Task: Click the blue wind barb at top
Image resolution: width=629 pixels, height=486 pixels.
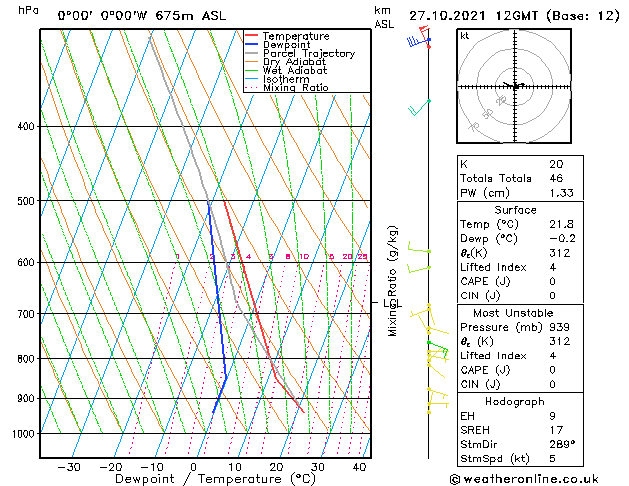Action: [x=415, y=41]
